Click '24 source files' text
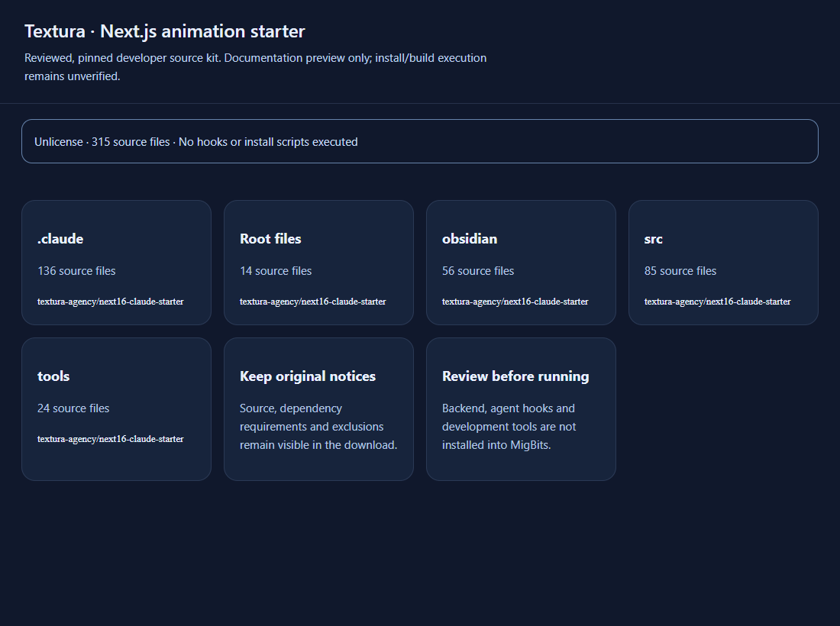840x626 pixels. tap(73, 408)
